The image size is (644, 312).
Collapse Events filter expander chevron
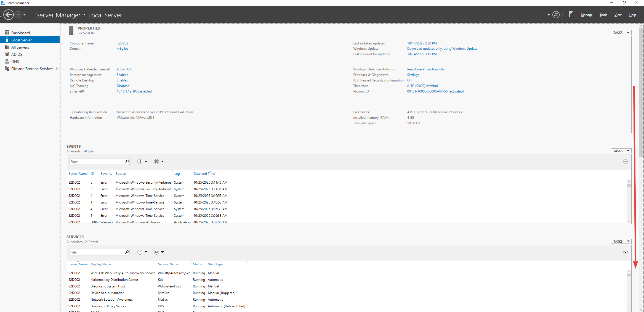click(625, 162)
